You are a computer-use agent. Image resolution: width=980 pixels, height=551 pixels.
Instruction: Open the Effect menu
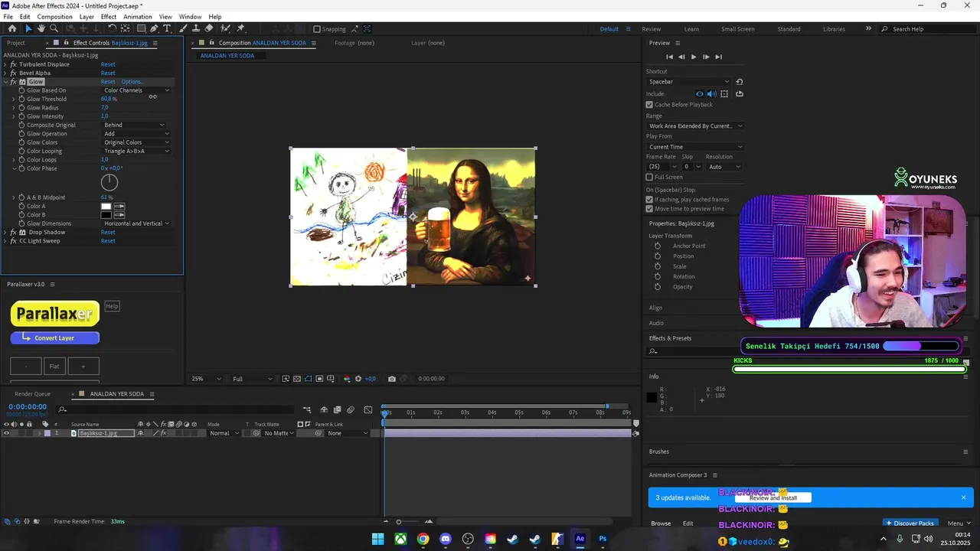109,17
